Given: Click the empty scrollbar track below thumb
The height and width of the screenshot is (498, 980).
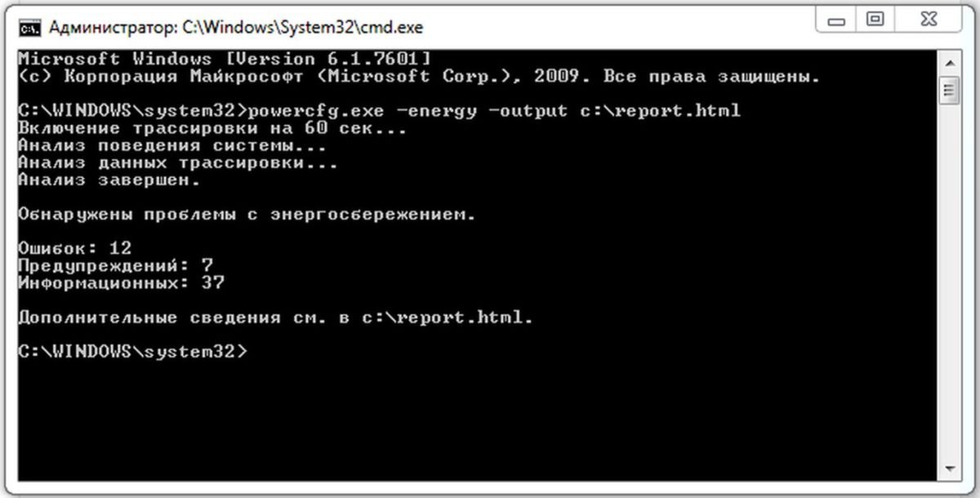Looking at the screenshot, I should pyautogui.click(x=948, y=282).
